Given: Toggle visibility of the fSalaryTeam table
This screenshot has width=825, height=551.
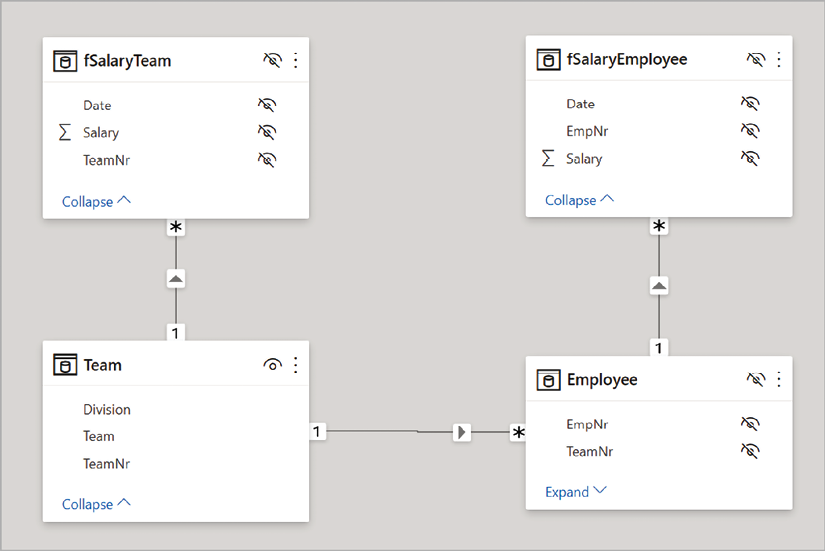Looking at the screenshot, I should click(x=273, y=61).
